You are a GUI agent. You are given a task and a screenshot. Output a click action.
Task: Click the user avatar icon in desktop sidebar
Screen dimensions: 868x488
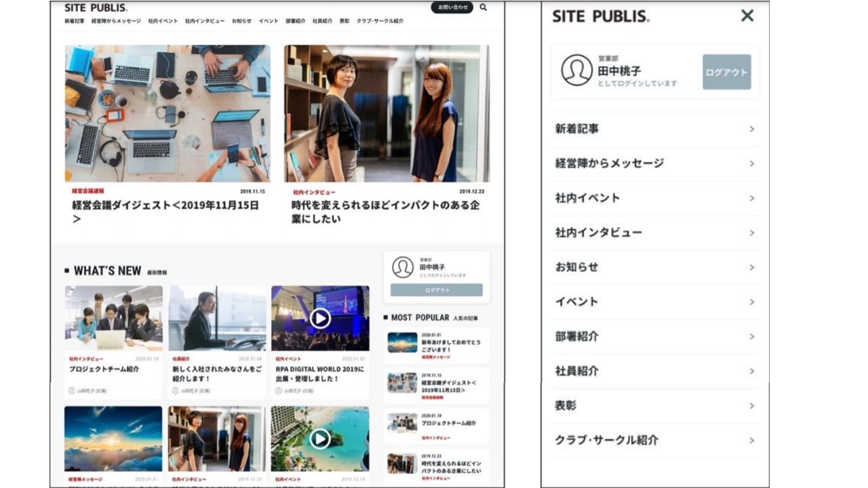(403, 267)
